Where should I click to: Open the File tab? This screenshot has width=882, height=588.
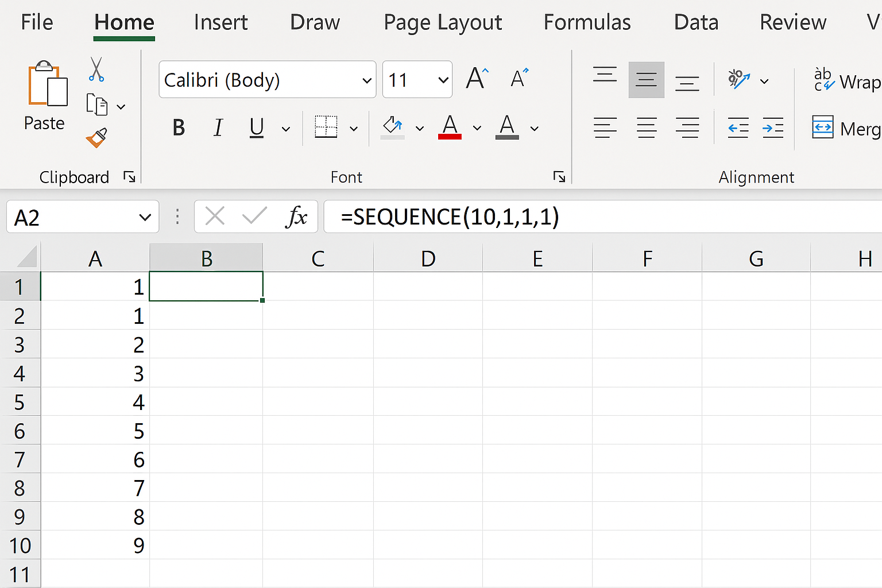tap(37, 22)
